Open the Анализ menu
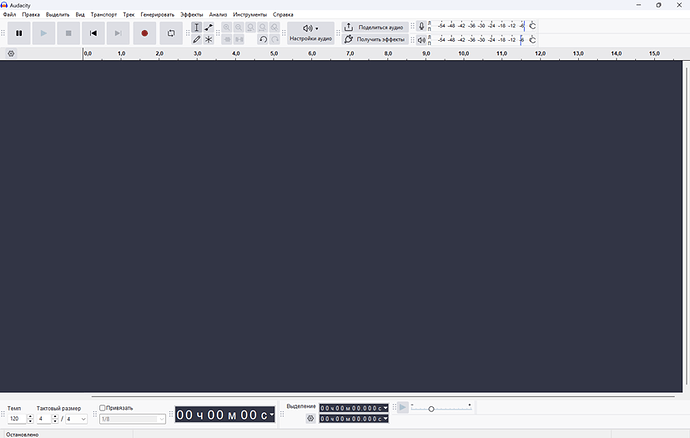 [x=218, y=15]
